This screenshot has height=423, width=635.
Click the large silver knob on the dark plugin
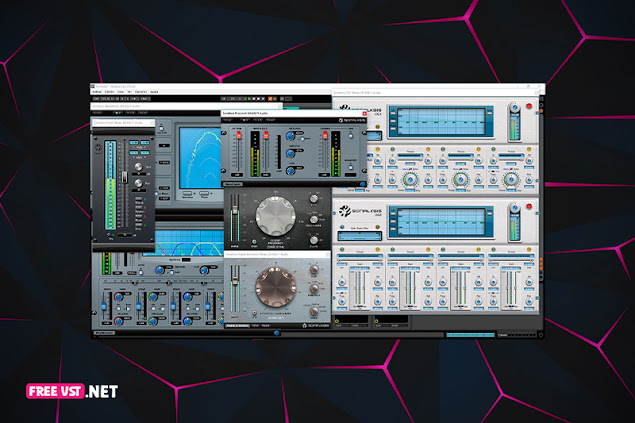coord(275,217)
